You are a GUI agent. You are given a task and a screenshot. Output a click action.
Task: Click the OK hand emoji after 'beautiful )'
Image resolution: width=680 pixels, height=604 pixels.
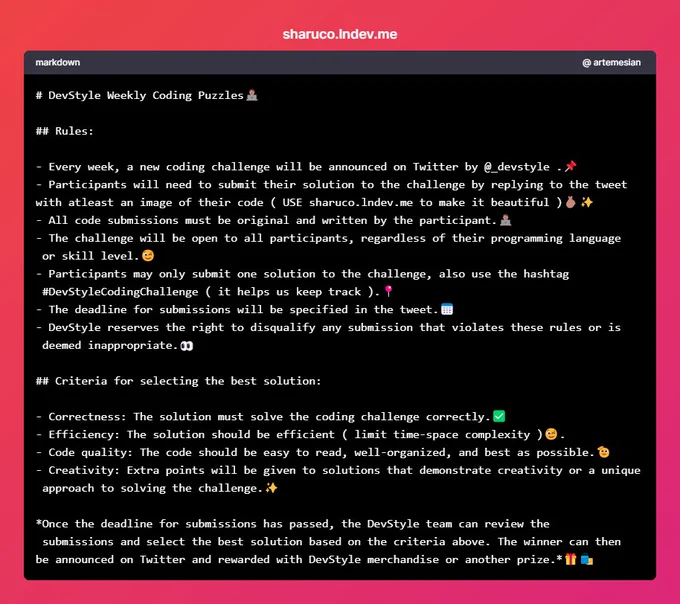[571, 202]
